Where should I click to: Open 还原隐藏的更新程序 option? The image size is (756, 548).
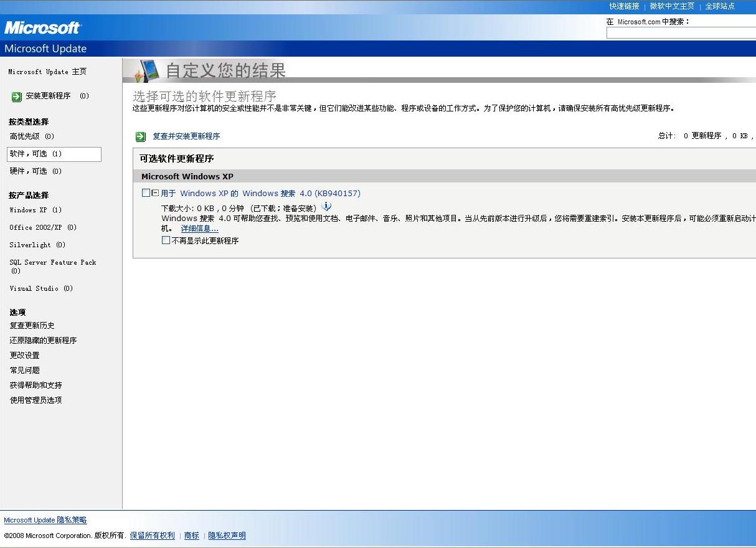click(43, 340)
